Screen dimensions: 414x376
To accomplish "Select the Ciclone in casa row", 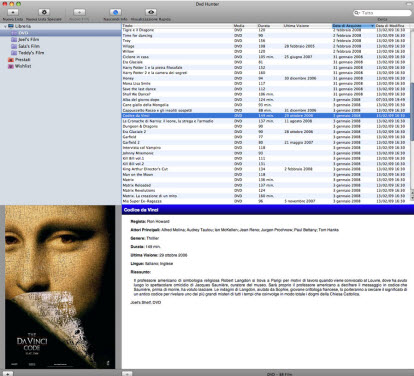I will [x=266, y=57].
